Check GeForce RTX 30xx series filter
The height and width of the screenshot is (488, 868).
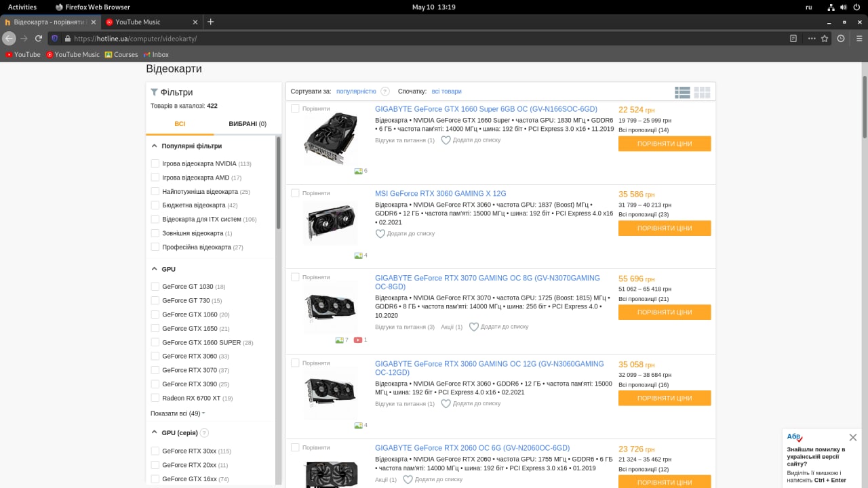pyautogui.click(x=155, y=451)
